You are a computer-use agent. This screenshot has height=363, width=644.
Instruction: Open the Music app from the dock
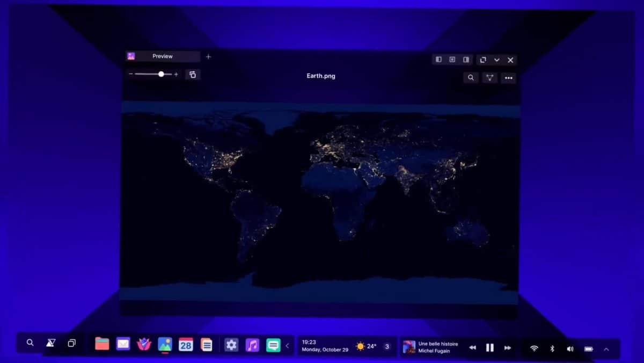252,344
